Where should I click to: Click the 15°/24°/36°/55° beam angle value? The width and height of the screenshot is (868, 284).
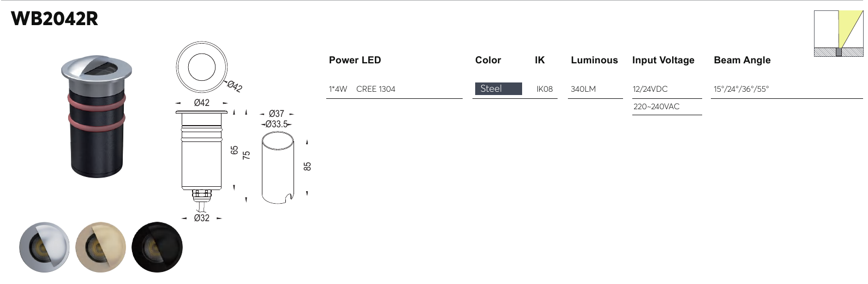pyautogui.click(x=741, y=89)
